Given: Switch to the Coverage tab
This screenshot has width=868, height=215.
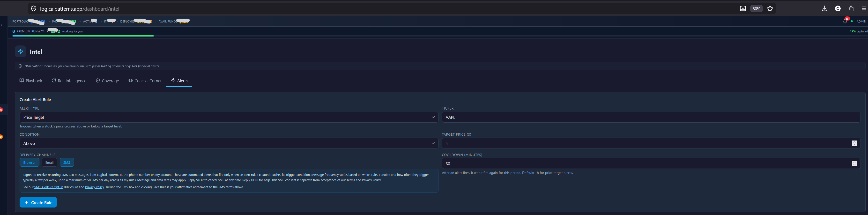Looking at the screenshot, I should [107, 81].
